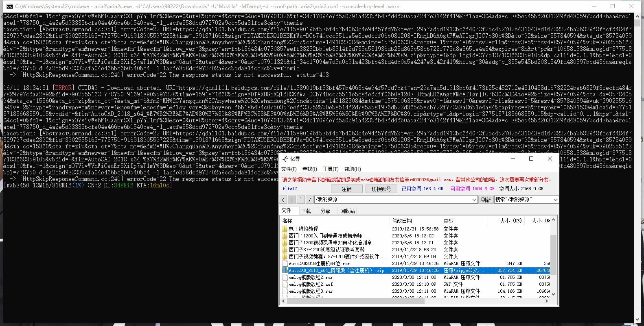The width and height of the screenshot is (644, 326).
Task: Sort by the 修改日期 column header
Action: point(415,221)
